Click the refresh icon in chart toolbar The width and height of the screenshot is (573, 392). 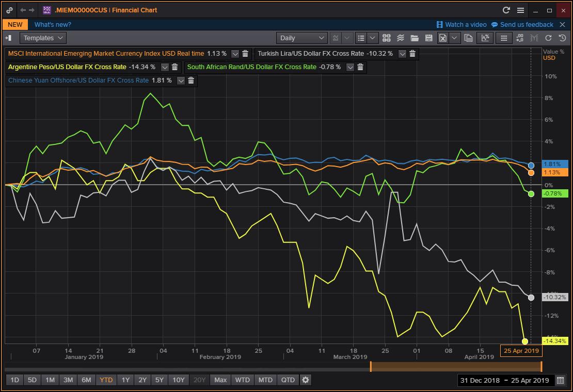pos(548,38)
